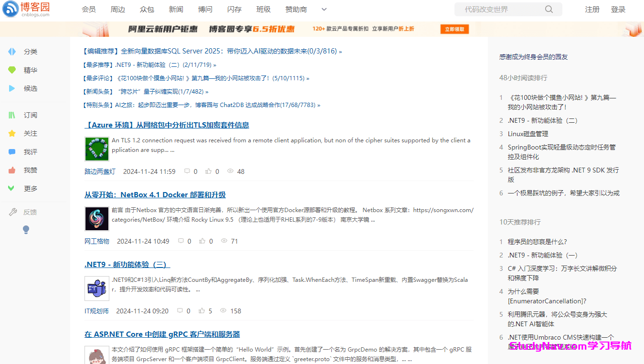Click the 登录 link
644x364 pixels.
(x=618, y=9)
